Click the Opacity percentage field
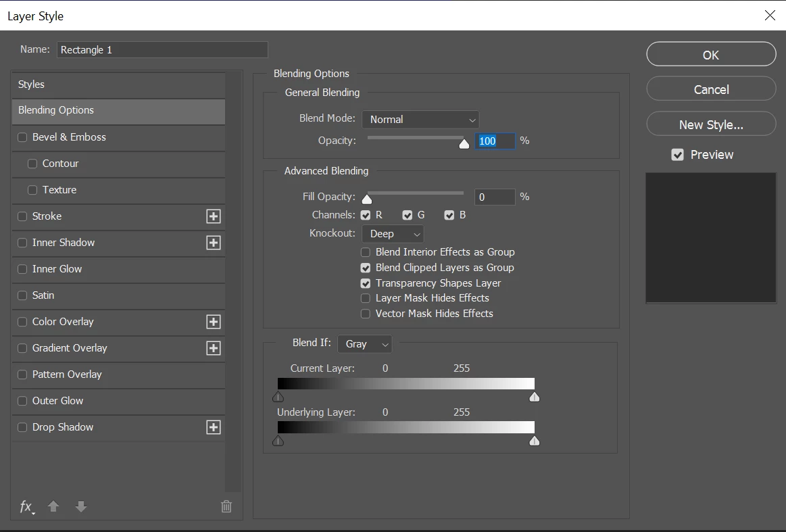This screenshot has height=532, width=786. (495, 141)
